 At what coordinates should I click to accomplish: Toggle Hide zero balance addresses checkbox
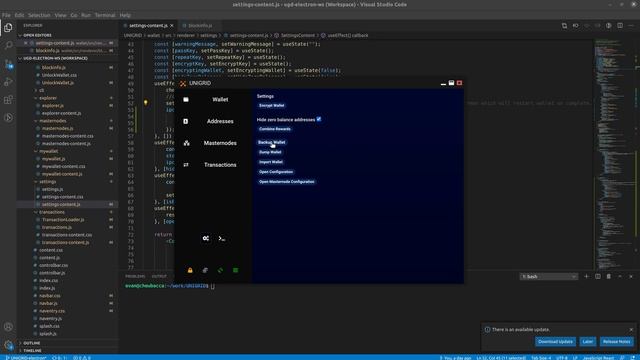[x=319, y=119]
